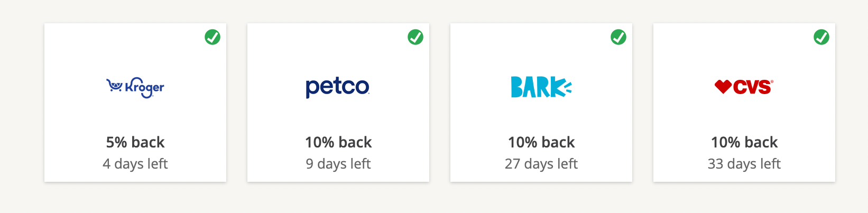The height and width of the screenshot is (213, 868).
Task: Click the "33 days left" label
Action: coord(744,164)
